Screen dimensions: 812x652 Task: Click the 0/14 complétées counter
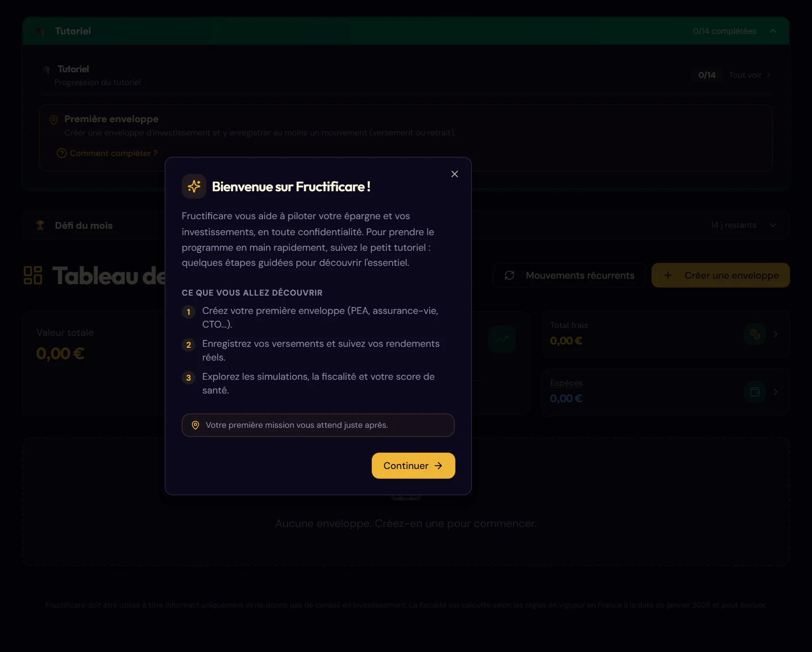(725, 31)
